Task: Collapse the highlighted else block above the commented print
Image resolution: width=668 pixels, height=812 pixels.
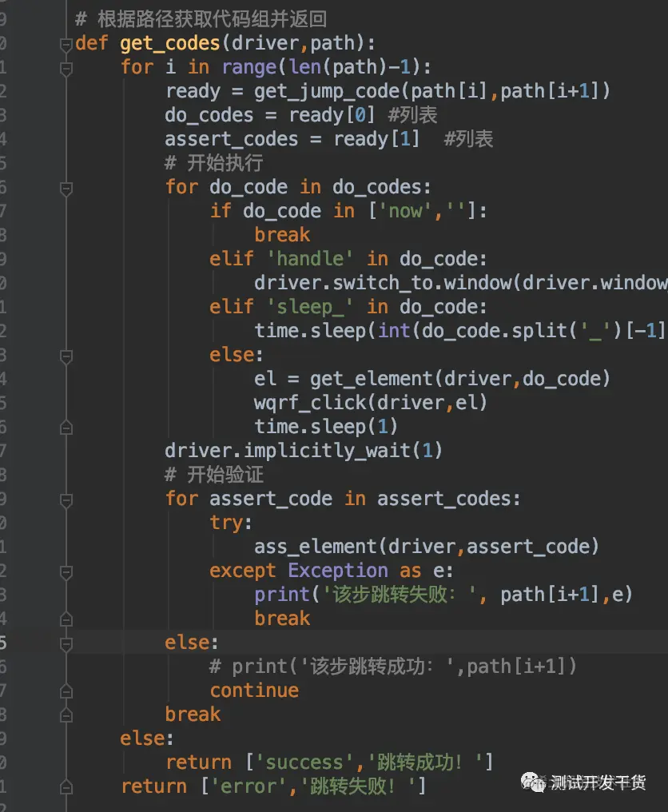Action: coord(66,645)
